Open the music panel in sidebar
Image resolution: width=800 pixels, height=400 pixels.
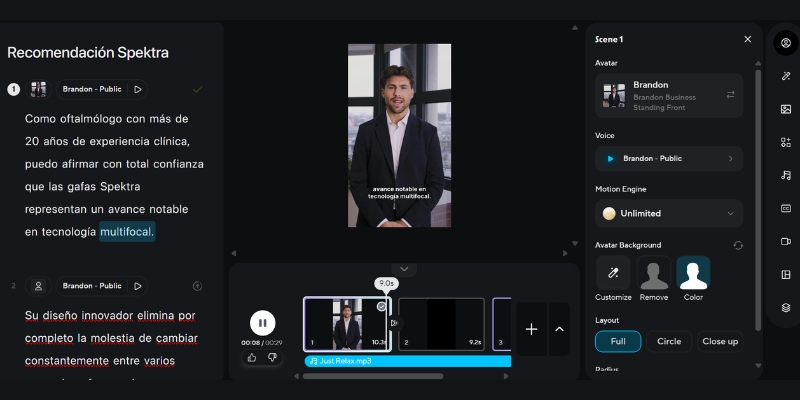(x=786, y=176)
